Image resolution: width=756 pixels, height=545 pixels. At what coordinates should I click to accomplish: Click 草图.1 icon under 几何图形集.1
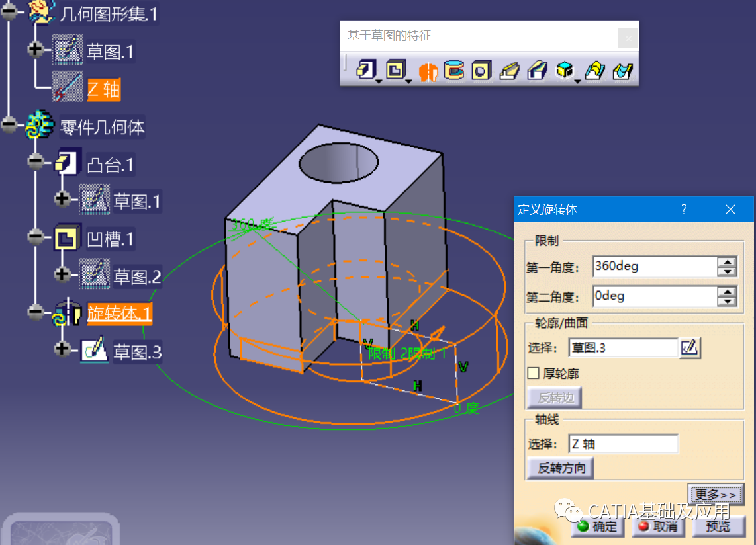coord(68,49)
